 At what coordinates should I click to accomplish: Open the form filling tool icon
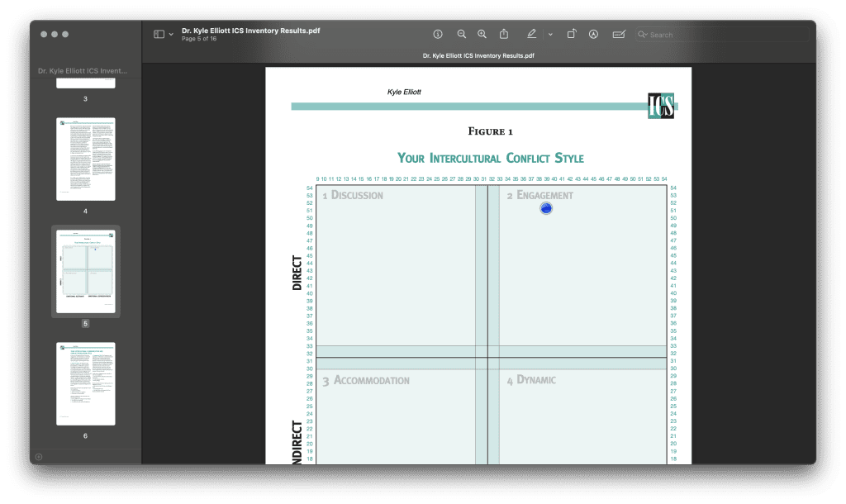click(619, 34)
